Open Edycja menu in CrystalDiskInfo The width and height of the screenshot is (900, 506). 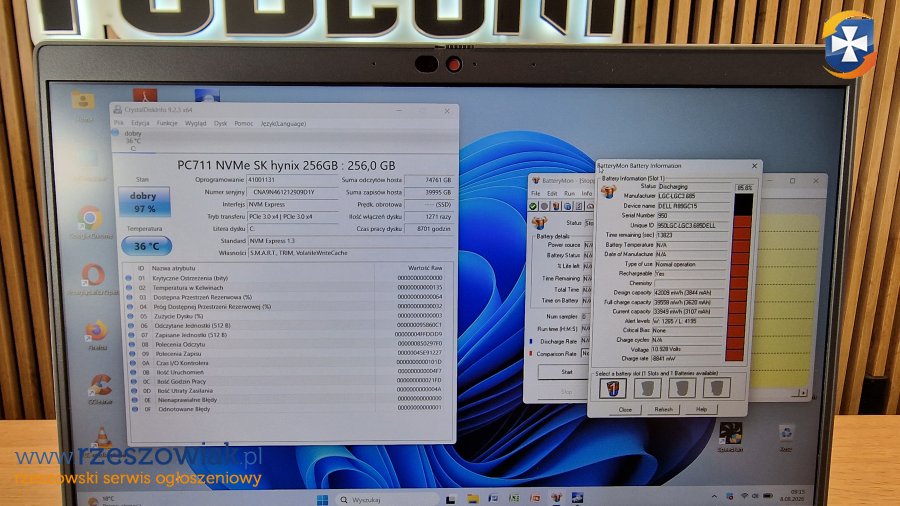(140, 123)
